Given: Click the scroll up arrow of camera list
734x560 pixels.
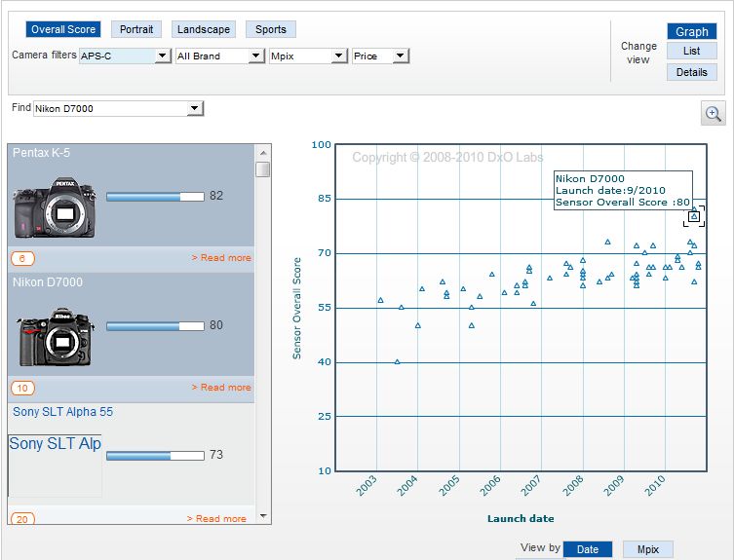Looking at the screenshot, I should click(263, 153).
